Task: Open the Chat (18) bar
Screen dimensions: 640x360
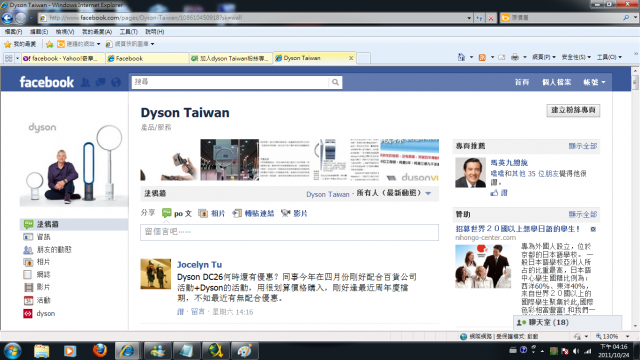Action: 567,322
